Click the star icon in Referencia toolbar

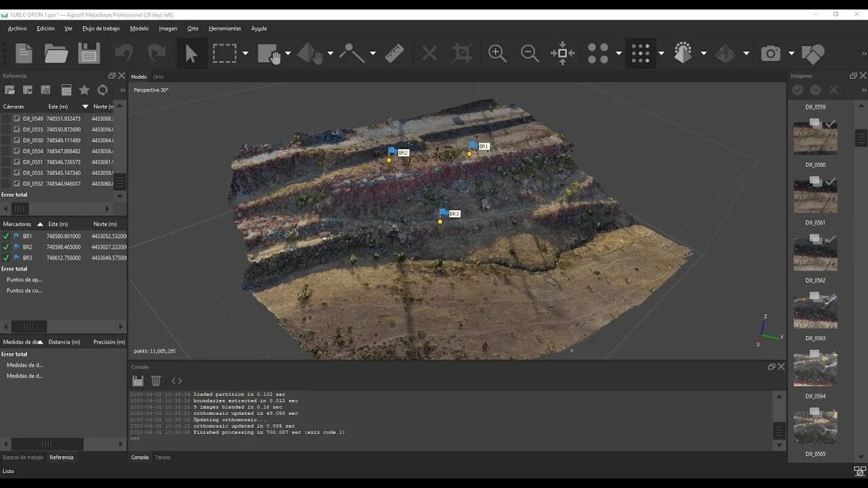coord(84,90)
